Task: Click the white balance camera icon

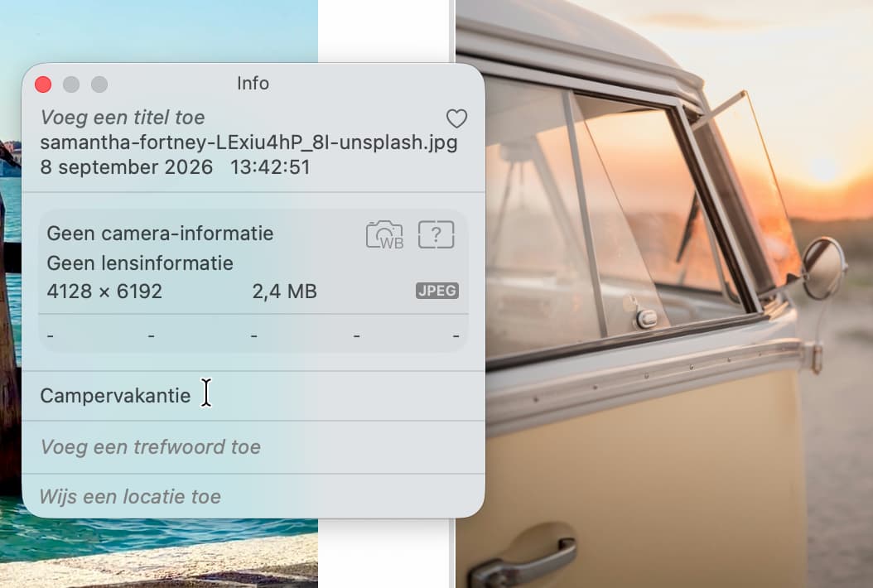Action: pyautogui.click(x=384, y=234)
